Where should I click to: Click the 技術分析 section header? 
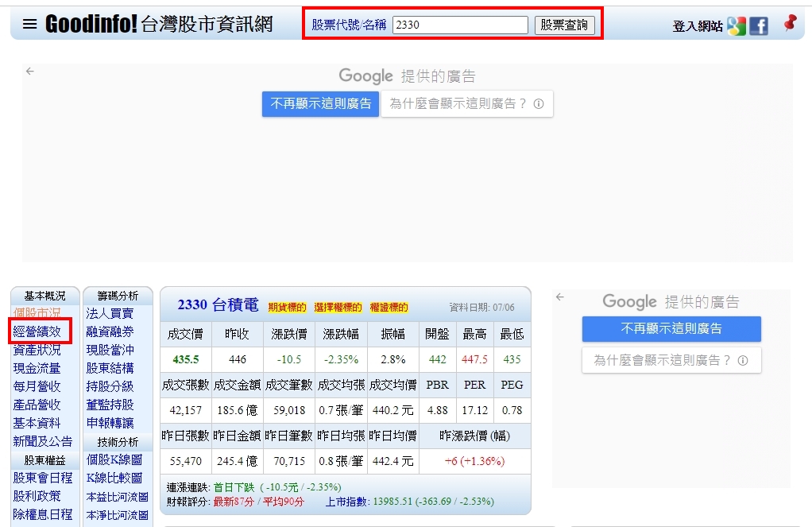118,441
